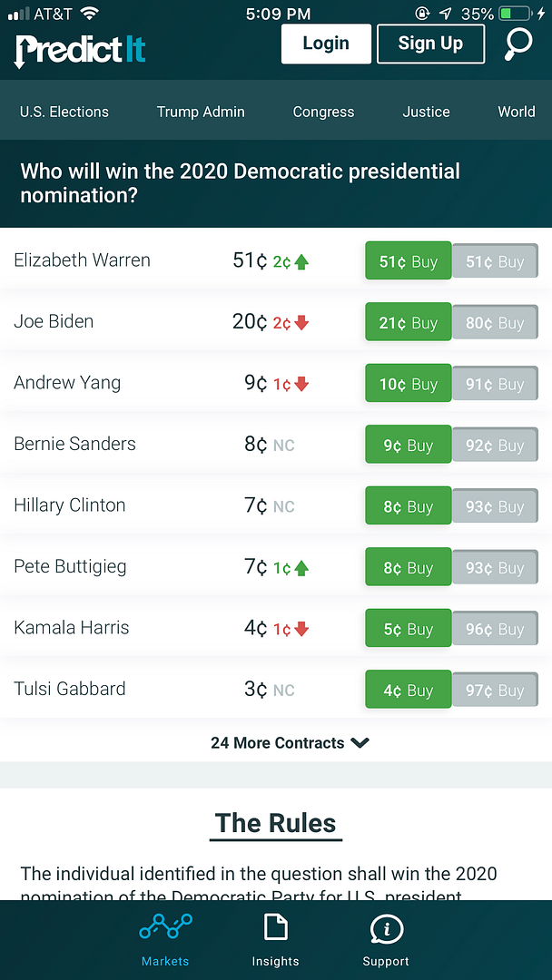Open the Markets icon in bottom bar
Image resolution: width=552 pixels, height=980 pixels.
(x=165, y=928)
